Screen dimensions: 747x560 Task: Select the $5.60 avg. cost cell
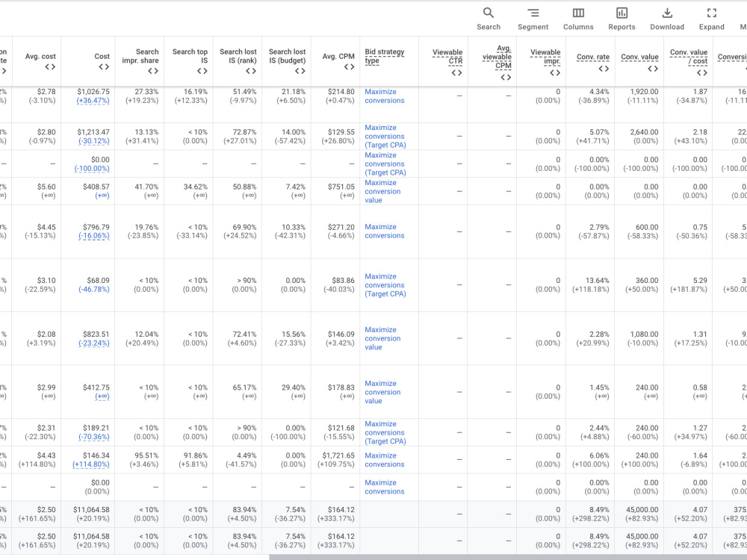[x=34, y=191]
